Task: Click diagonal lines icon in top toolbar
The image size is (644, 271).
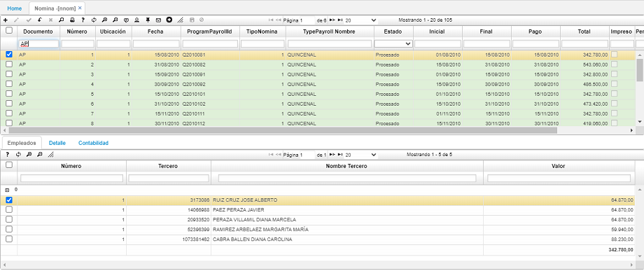Action: pos(181,20)
